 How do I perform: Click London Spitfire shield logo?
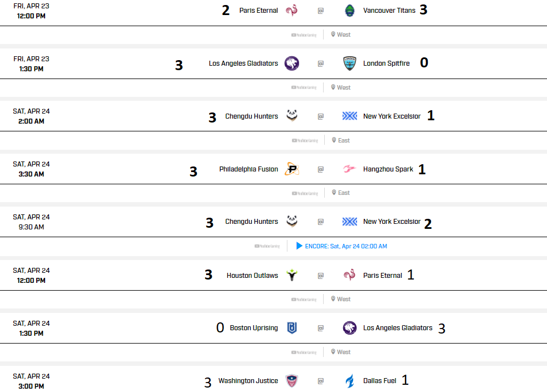[350, 63]
